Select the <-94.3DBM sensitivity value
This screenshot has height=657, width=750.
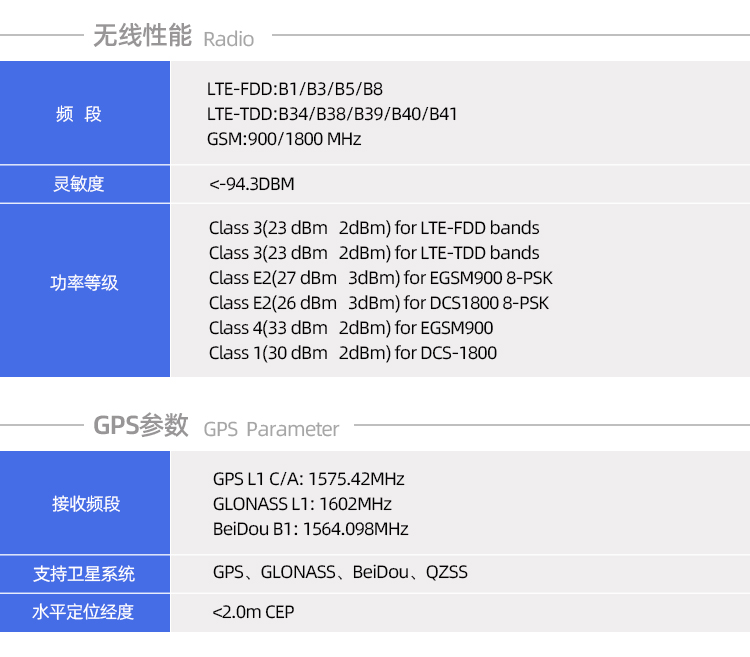click(252, 184)
